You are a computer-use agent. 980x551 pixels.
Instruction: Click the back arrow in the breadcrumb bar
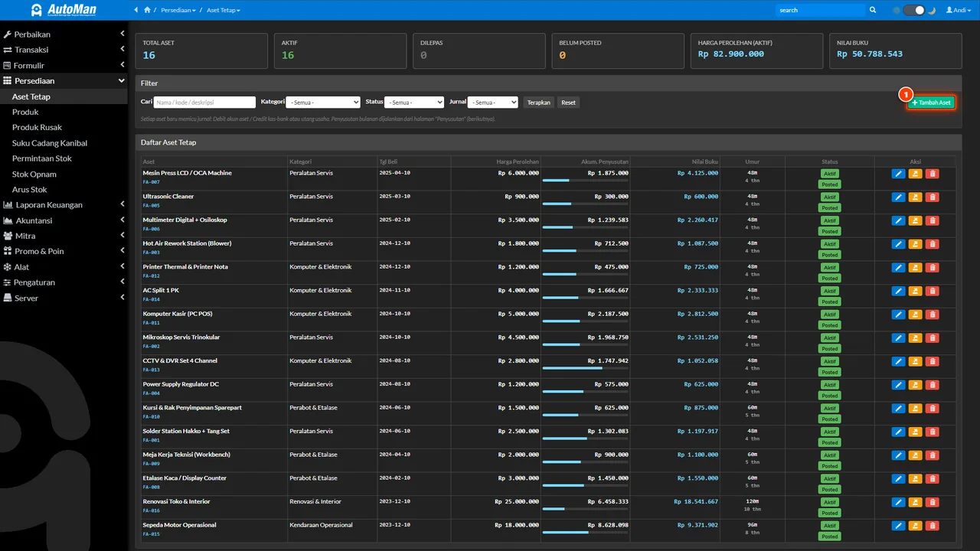click(136, 10)
